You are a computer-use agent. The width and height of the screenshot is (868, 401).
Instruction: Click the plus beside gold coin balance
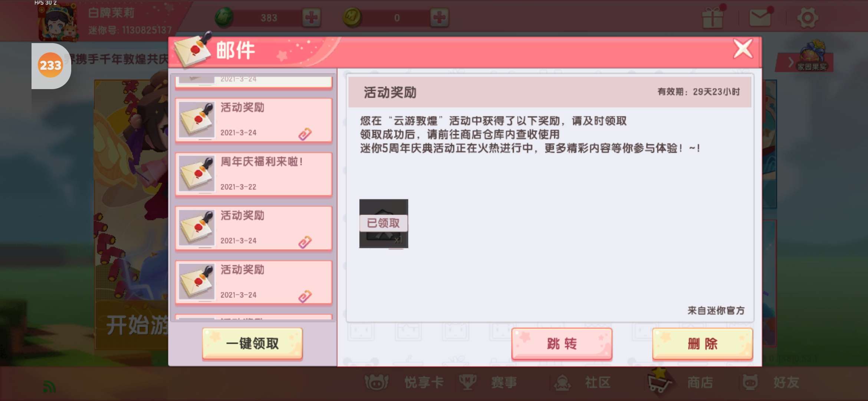click(440, 17)
